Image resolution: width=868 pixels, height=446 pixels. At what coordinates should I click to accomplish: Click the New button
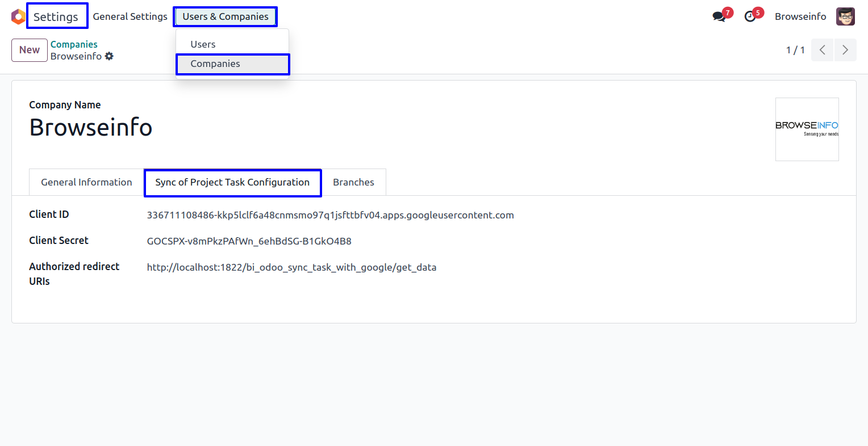[30, 50]
